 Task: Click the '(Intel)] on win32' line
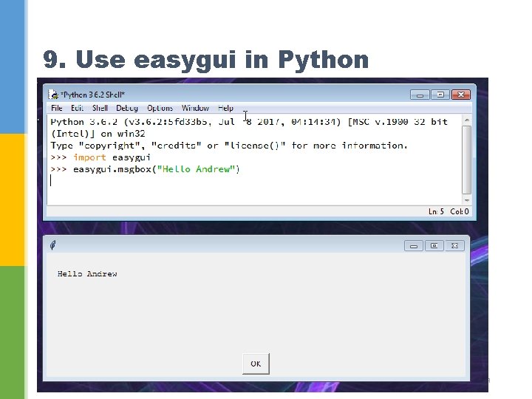tap(98, 134)
